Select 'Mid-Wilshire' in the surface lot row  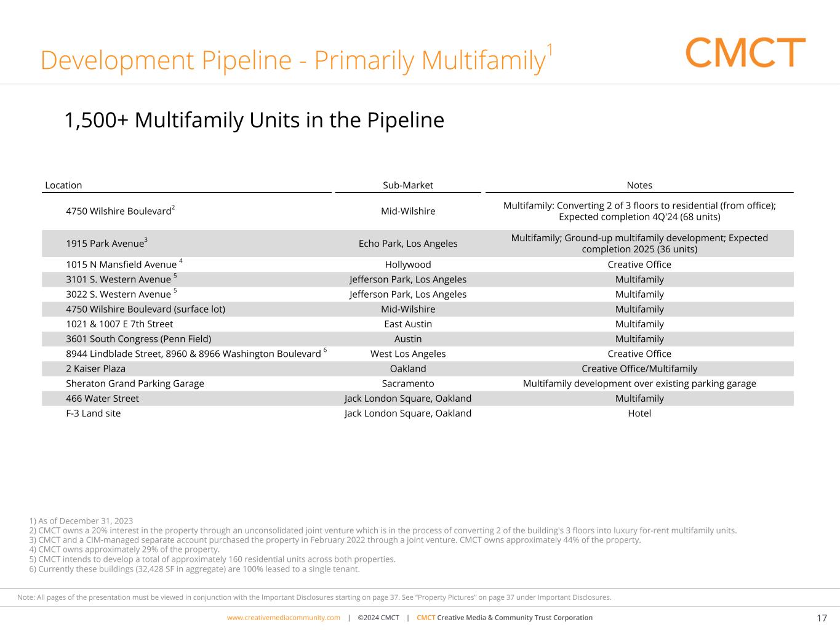(408, 309)
